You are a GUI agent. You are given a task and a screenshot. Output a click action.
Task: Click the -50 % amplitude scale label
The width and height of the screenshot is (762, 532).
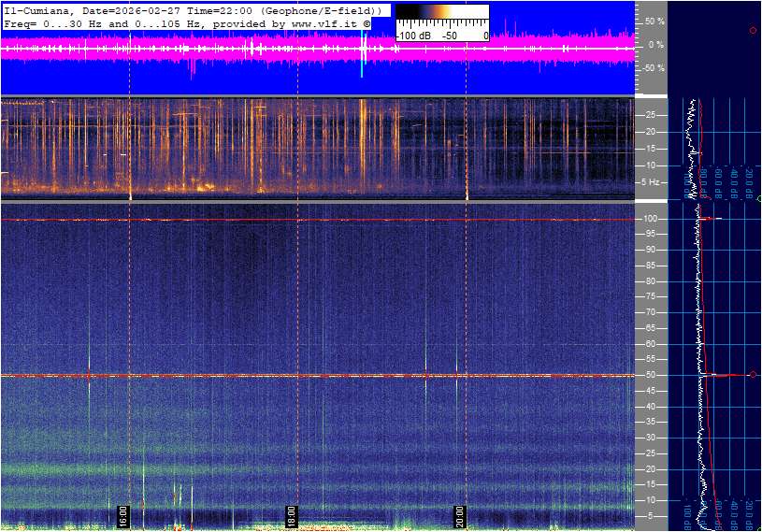[x=653, y=68]
